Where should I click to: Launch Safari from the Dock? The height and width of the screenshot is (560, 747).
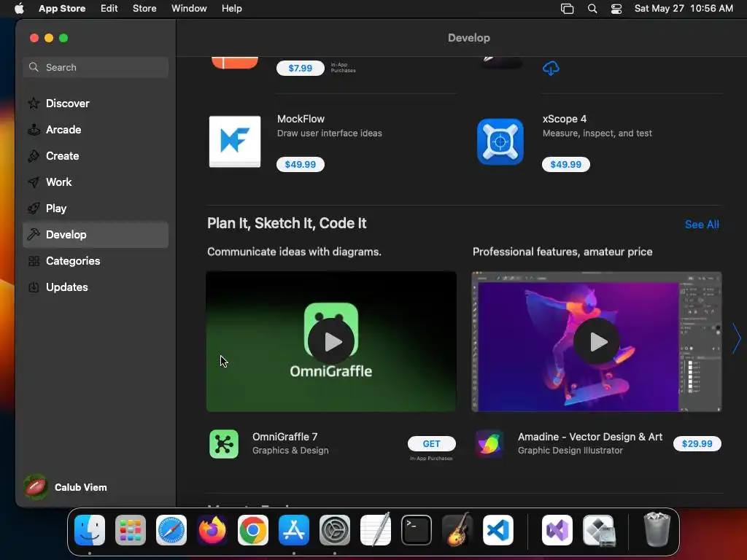171,530
